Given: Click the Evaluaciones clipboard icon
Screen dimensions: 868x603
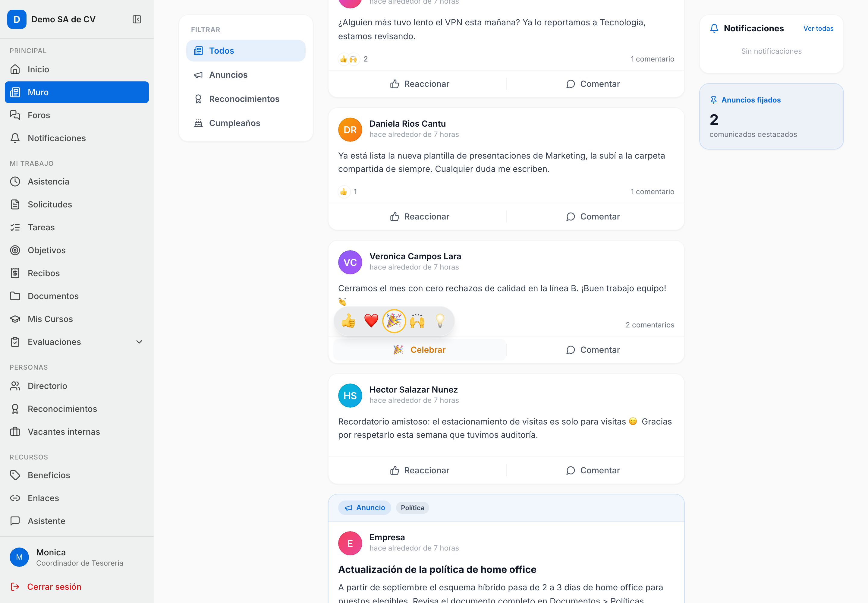Looking at the screenshot, I should point(15,342).
